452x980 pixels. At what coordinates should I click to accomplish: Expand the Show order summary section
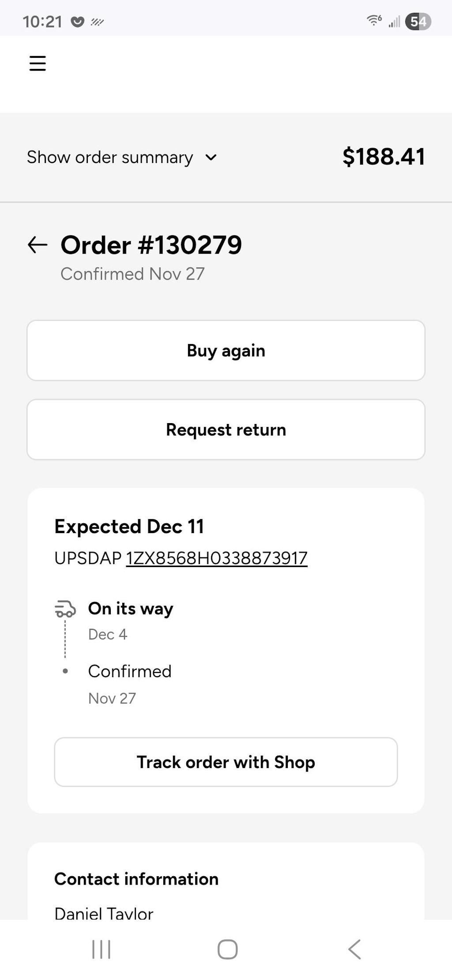[110, 157]
